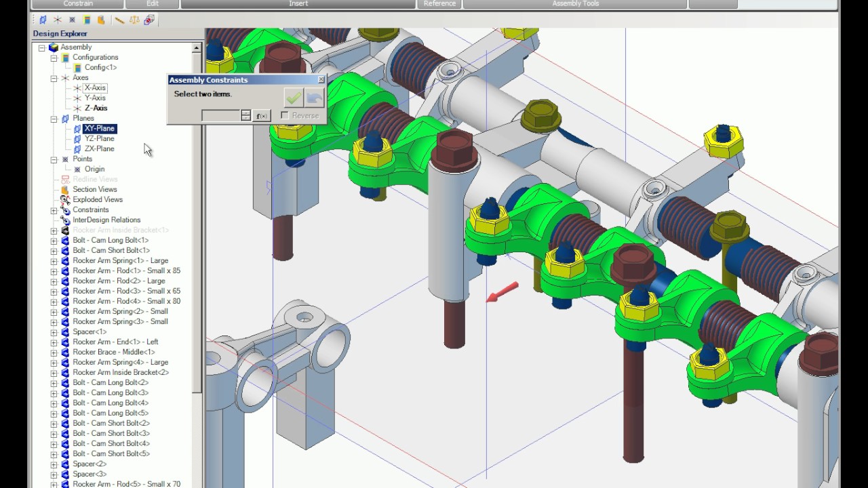
Task: Click the value spinner in Assembly Constraints
Action: [245, 116]
